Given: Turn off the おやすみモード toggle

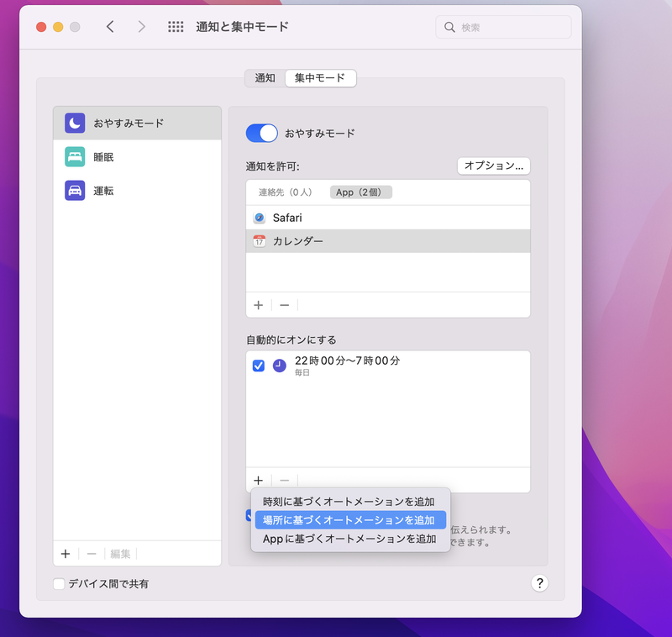Looking at the screenshot, I should click(261, 133).
